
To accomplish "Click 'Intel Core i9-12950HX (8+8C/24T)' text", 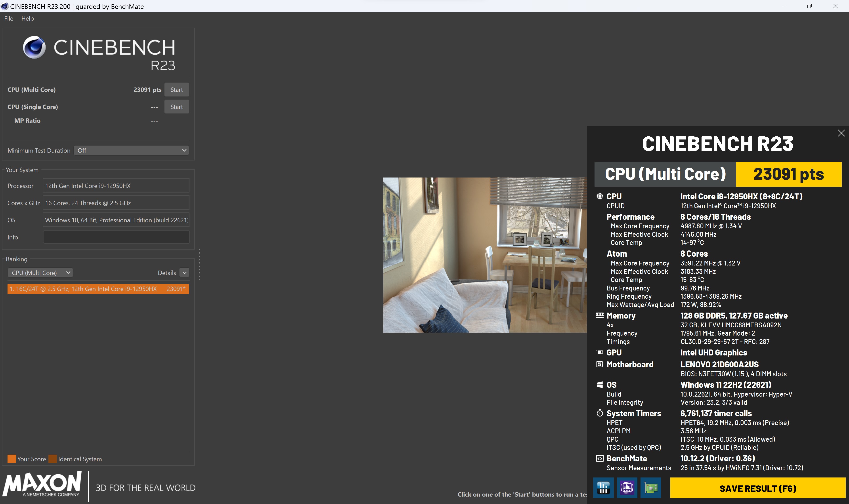I will pos(741,196).
